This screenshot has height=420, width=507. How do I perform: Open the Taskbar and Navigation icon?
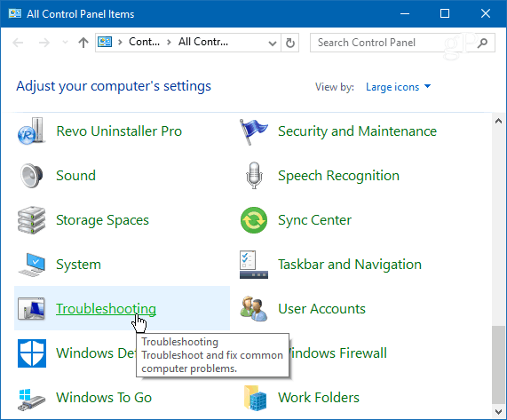pos(254,265)
